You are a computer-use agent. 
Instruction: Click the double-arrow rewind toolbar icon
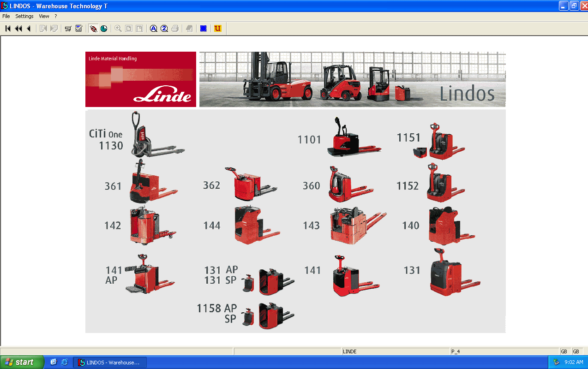[18, 29]
